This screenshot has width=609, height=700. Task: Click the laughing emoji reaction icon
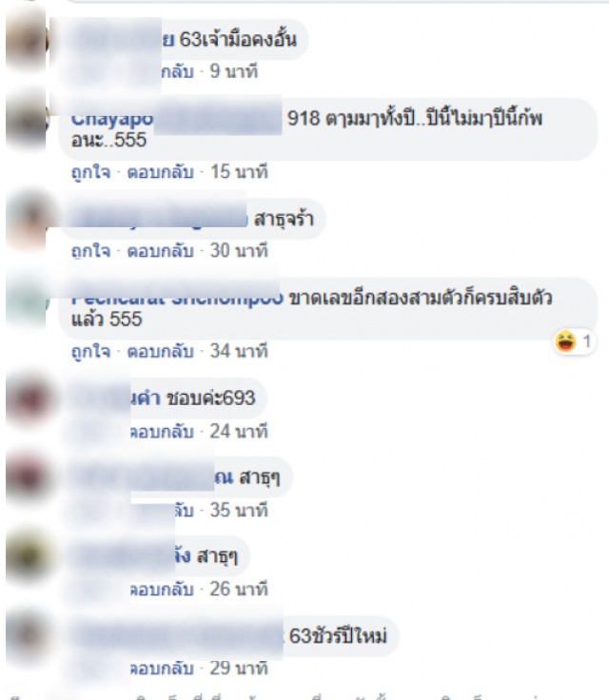click(x=565, y=341)
